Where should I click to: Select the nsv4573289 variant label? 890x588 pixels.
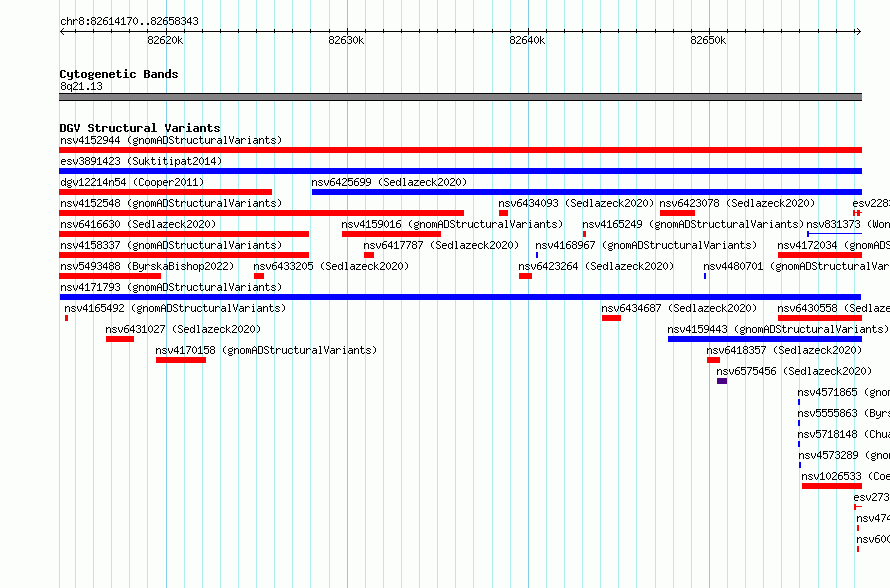pos(844,455)
